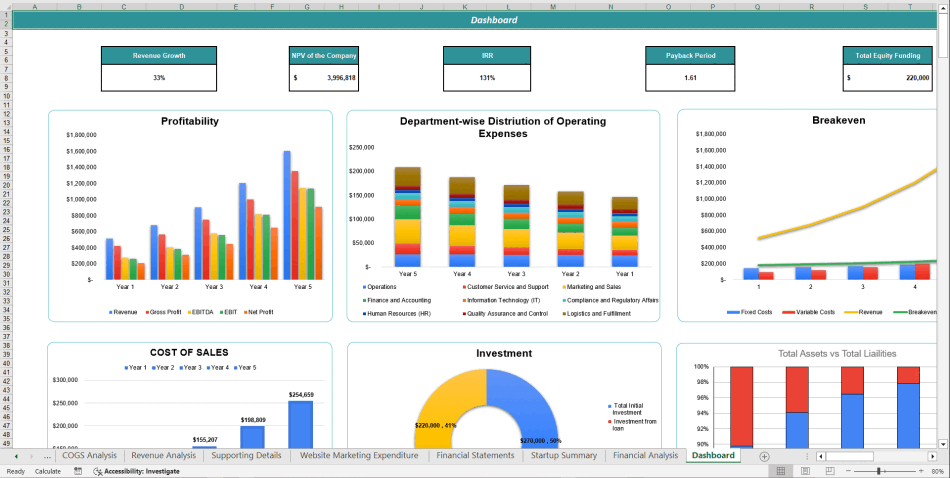Click zoom in plus button

pos(920,470)
